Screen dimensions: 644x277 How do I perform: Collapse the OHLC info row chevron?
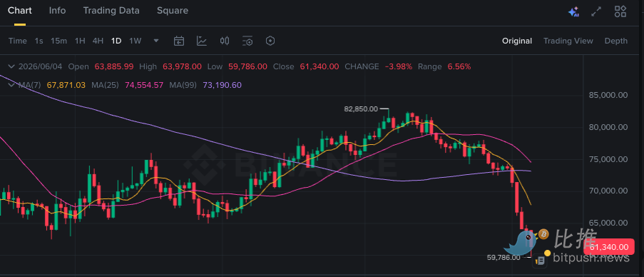click(11, 66)
